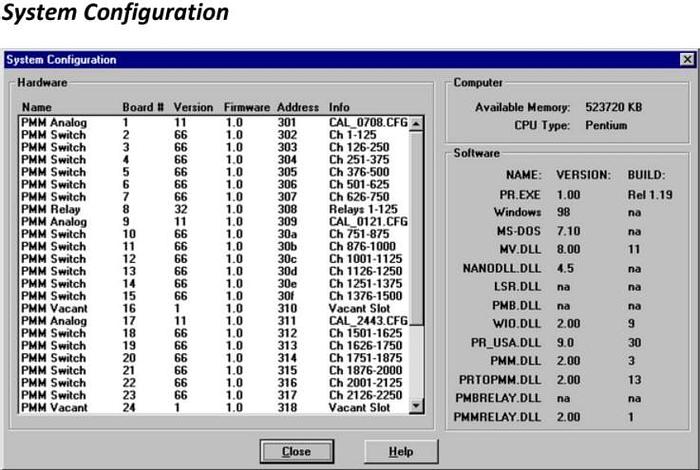
Task: Click the Board # column header
Action: click(x=141, y=107)
